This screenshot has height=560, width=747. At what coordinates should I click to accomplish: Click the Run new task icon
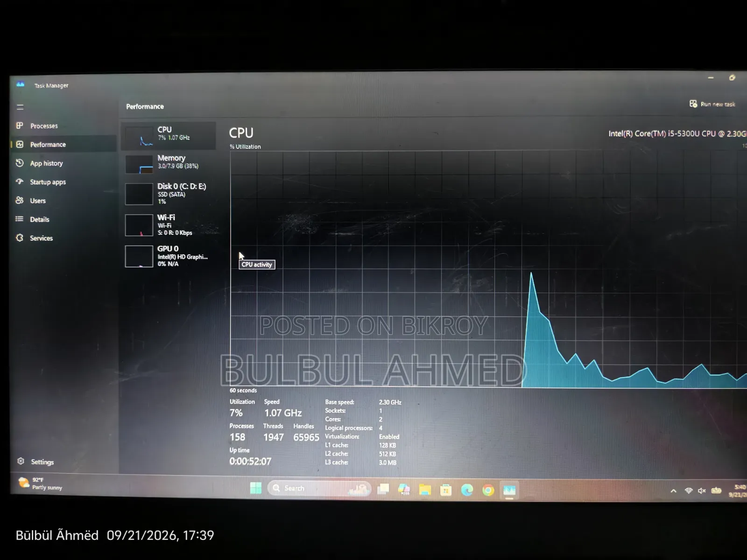pos(693,104)
